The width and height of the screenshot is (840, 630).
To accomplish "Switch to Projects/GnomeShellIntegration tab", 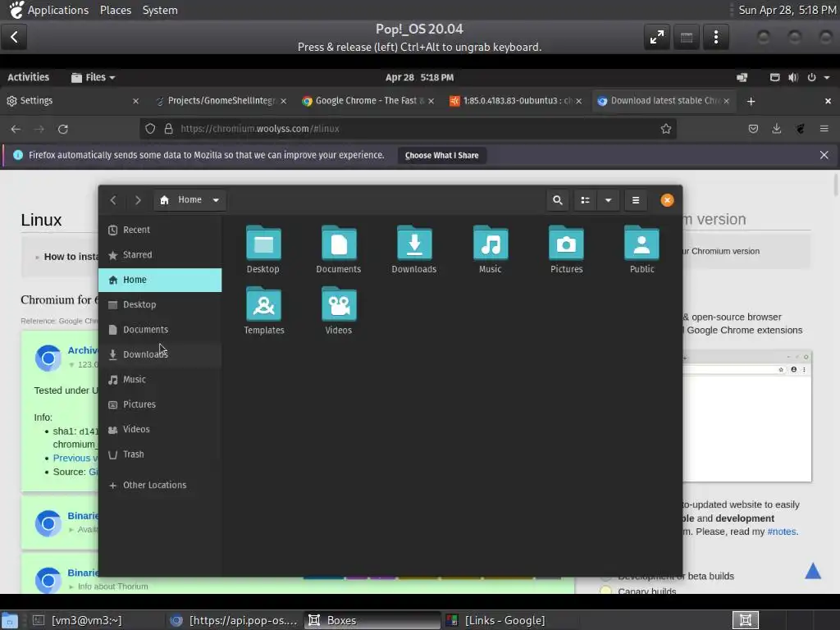I will coord(221,101).
